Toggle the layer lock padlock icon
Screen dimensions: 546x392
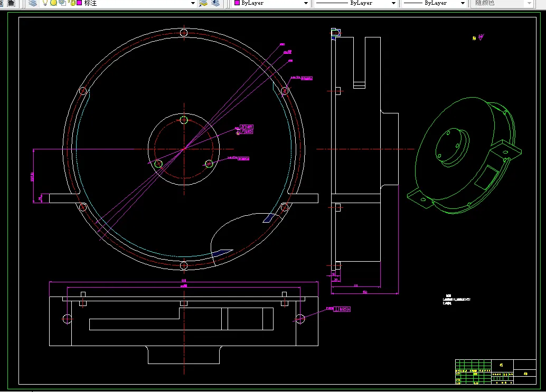[72, 3]
